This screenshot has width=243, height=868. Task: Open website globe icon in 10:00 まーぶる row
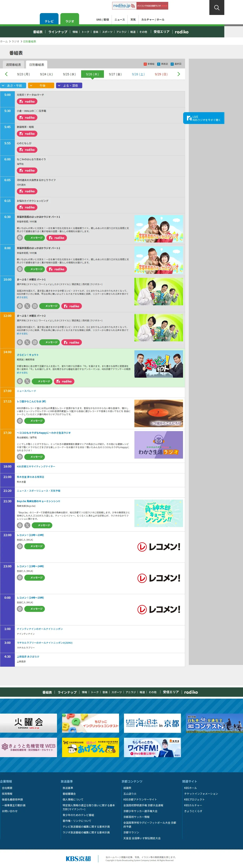(x=20, y=306)
